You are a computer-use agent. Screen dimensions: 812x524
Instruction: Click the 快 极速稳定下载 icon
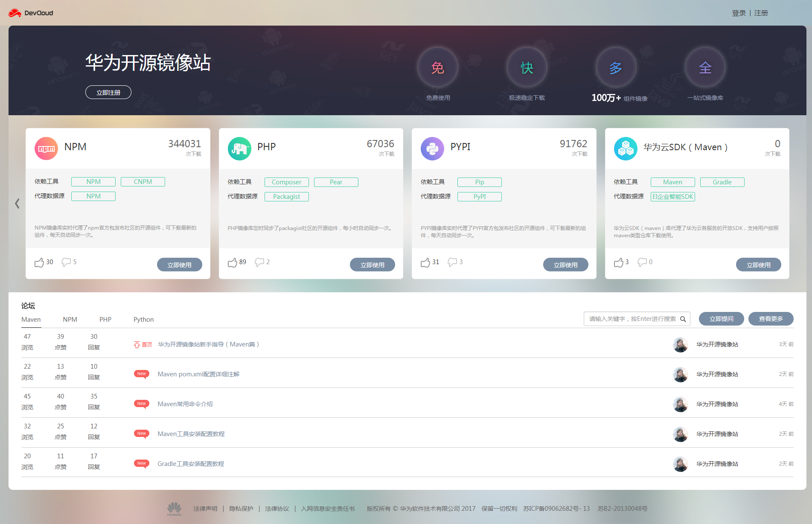pos(527,67)
